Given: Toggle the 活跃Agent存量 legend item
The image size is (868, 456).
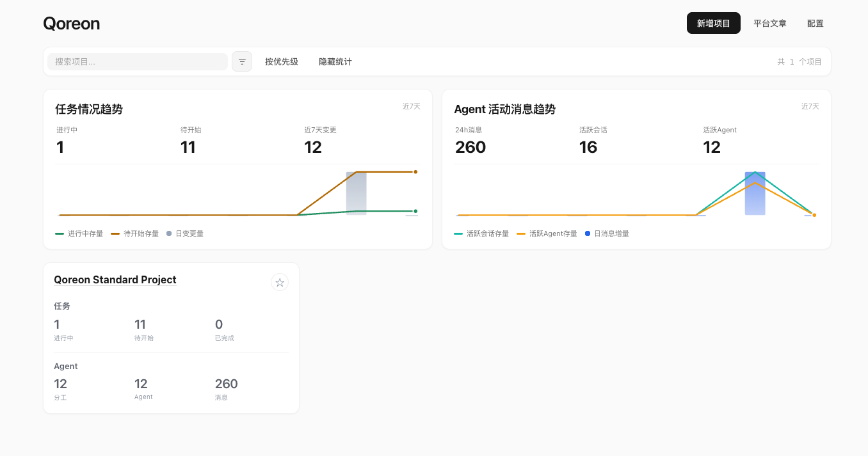Looking at the screenshot, I should 547,233.
